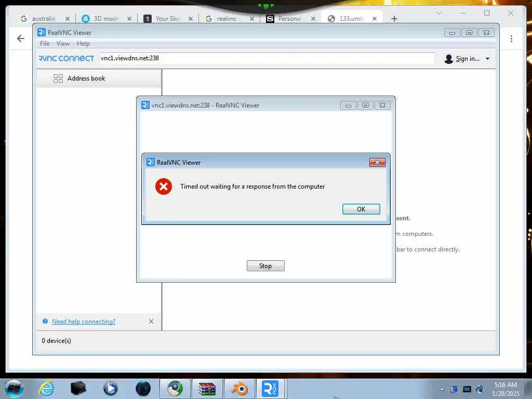The height and width of the screenshot is (399, 532).
Task: Launch Internet Explorer from the taskbar
Action: [46, 389]
